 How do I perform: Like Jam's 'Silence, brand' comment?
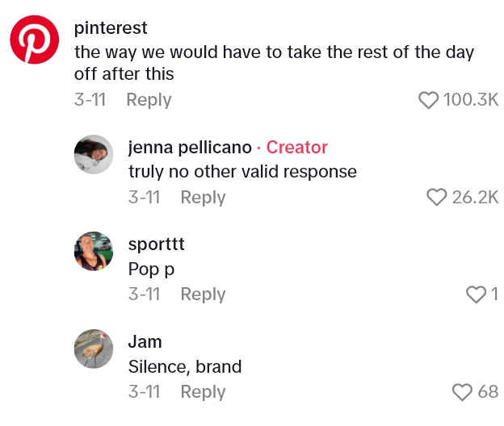coord(462,392)
